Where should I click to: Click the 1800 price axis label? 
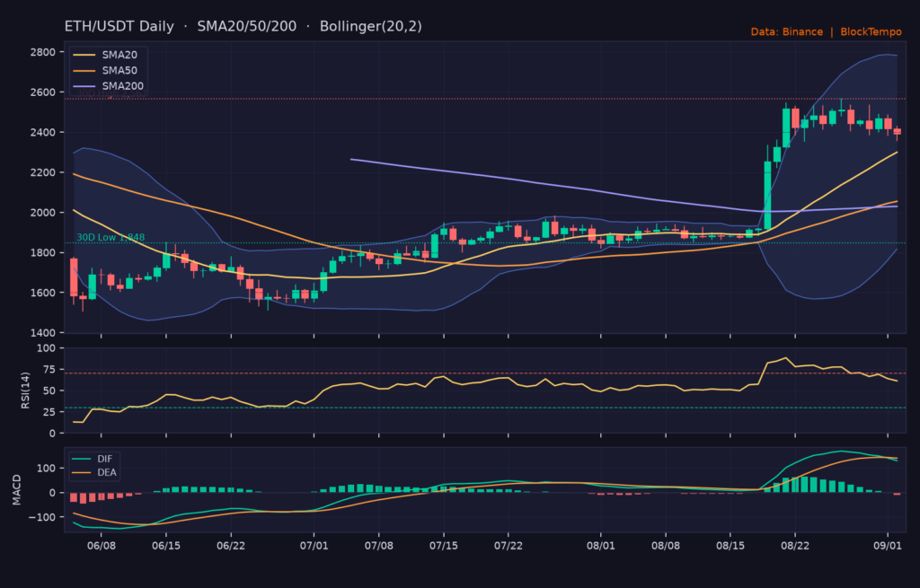(x=43, y=252)
